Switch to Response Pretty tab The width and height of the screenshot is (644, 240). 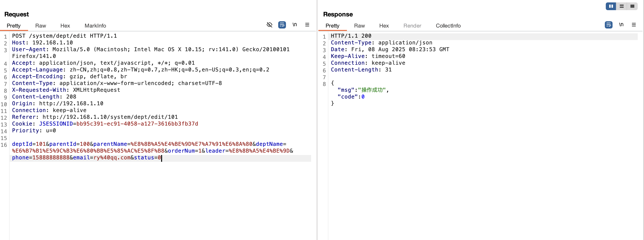click(x=332, y=26)
